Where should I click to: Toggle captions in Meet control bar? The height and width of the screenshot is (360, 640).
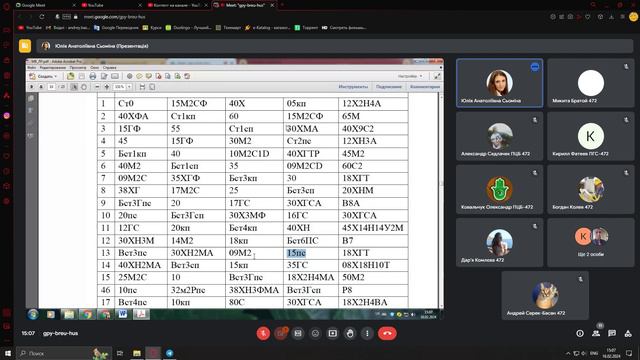coord(298,333)
